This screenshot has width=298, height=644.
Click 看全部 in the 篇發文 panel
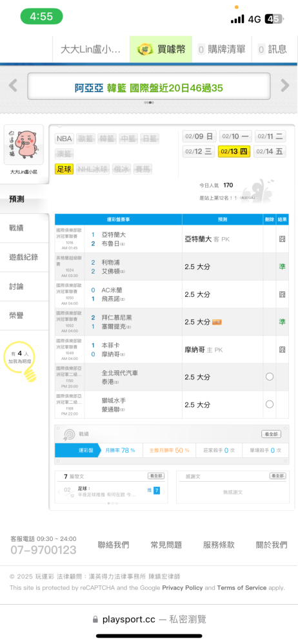pos(156,476)
